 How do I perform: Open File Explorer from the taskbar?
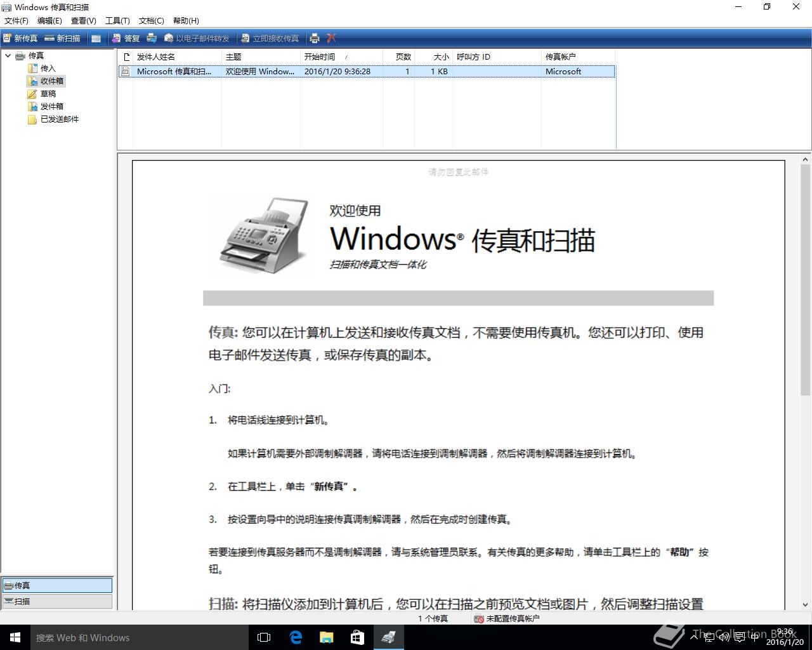[326, 637]
